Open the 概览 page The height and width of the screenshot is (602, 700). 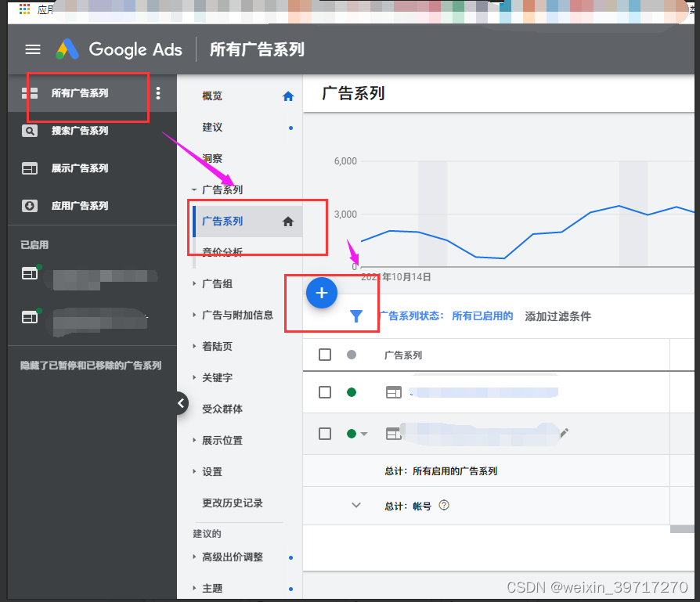click(212, 96)
